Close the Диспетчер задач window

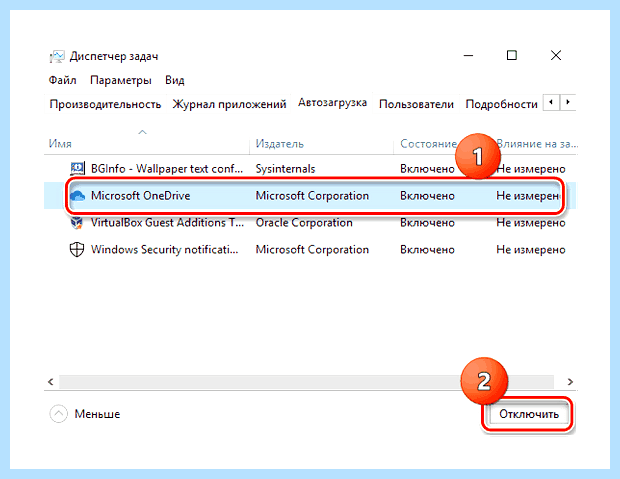click(556, 55)
